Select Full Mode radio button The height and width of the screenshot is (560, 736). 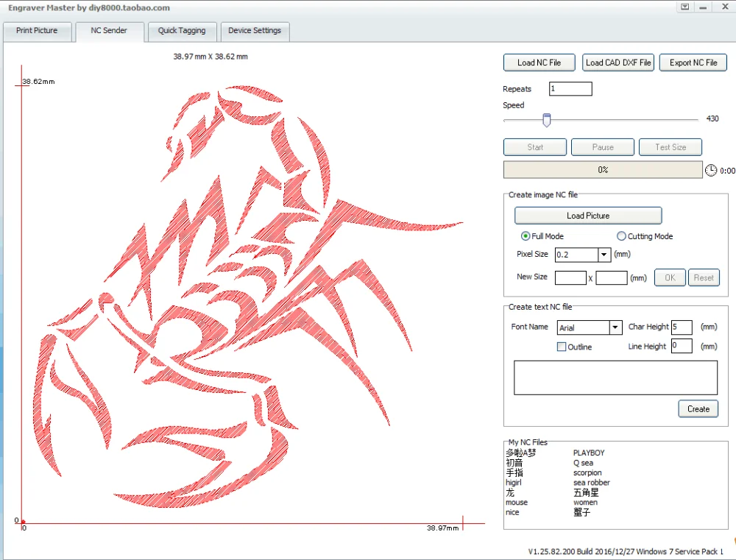click(x=526, y=235)
